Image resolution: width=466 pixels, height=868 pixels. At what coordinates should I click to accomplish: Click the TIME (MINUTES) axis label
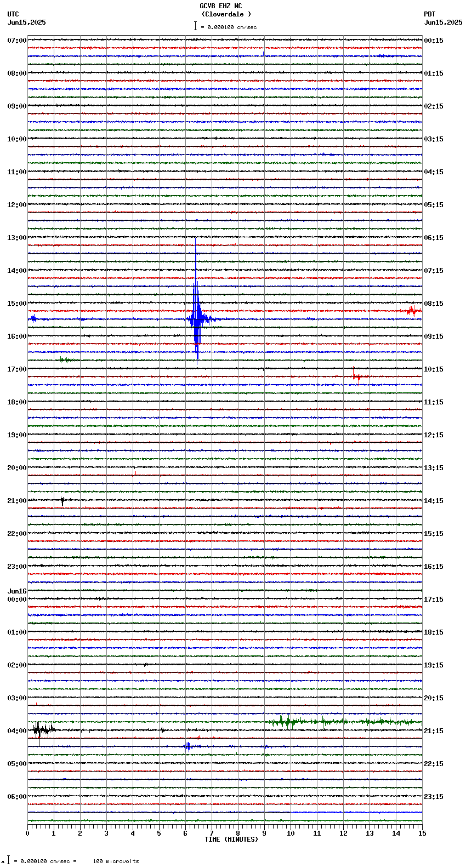coord(231,840)
